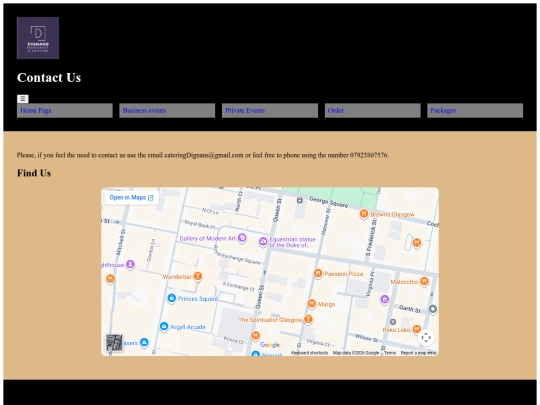Click Open in Maps button

(132, 198)
